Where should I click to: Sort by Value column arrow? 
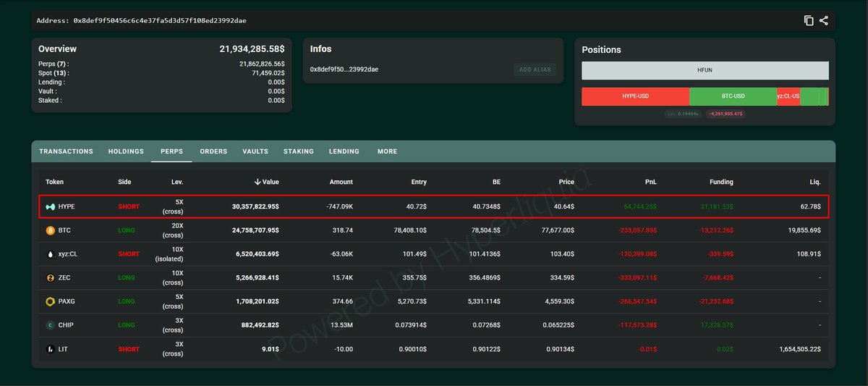[x=258, y=182]
